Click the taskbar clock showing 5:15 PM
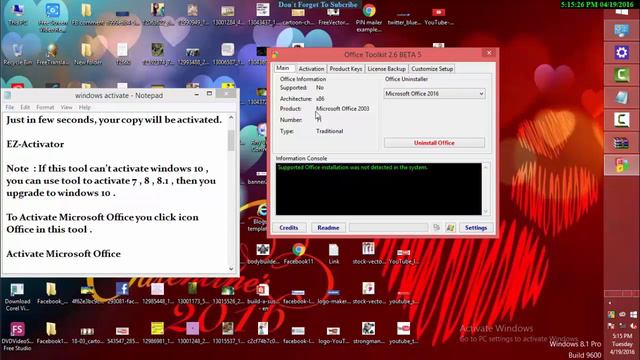 (x=622, y=344)
